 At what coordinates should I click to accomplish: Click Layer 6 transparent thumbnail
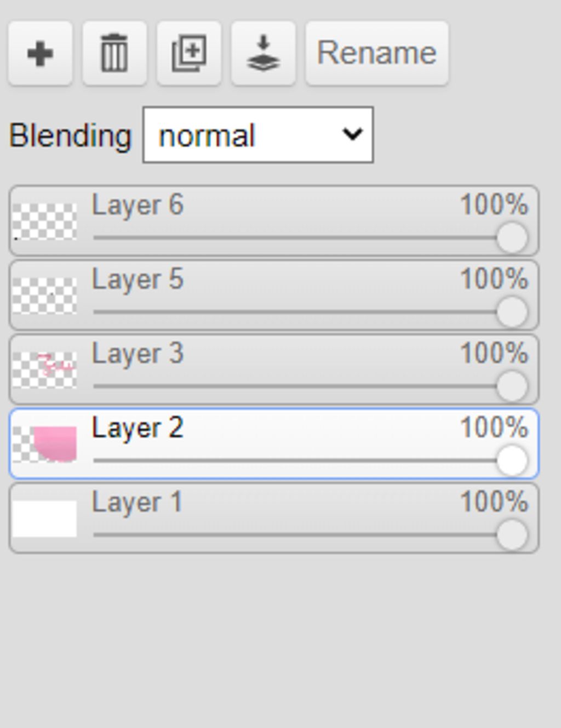point(44,222)
